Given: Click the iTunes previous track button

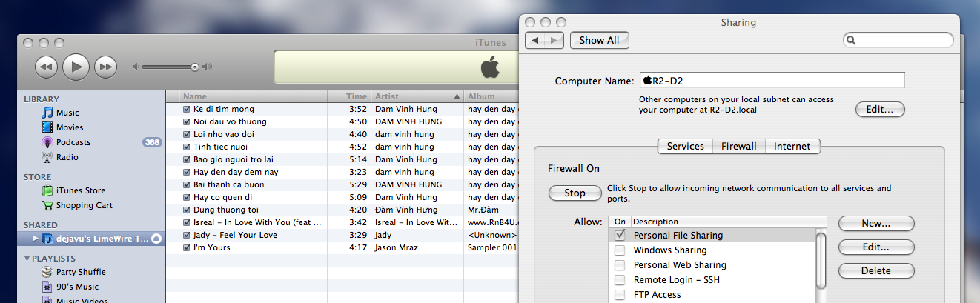Looking at the screenshot, I should (x=46, y=67).
